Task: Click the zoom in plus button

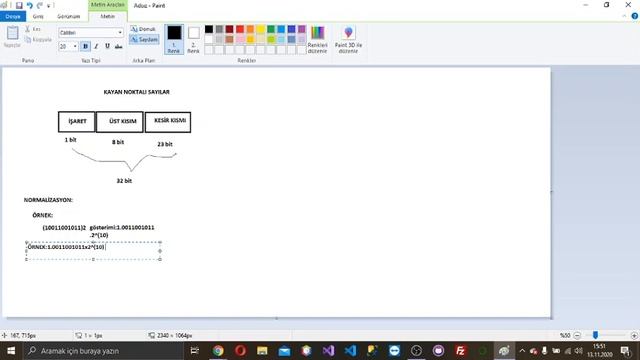Action: (634, 336)
